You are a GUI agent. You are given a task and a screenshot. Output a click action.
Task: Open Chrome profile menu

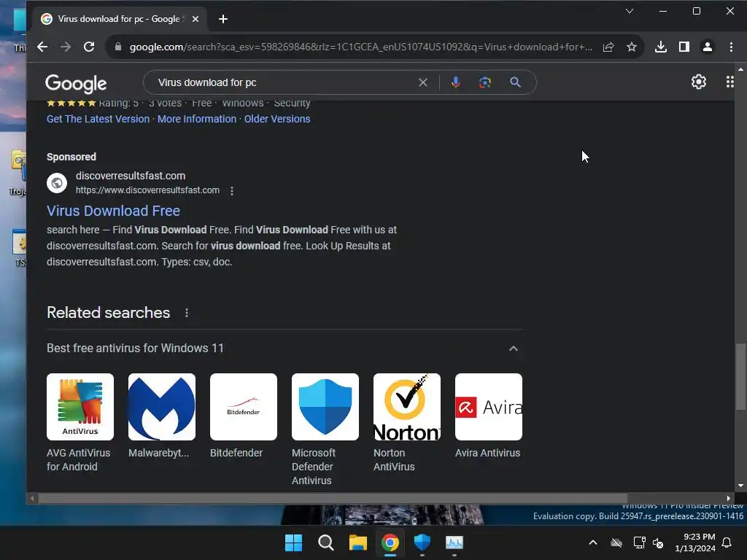click(708, 47)
